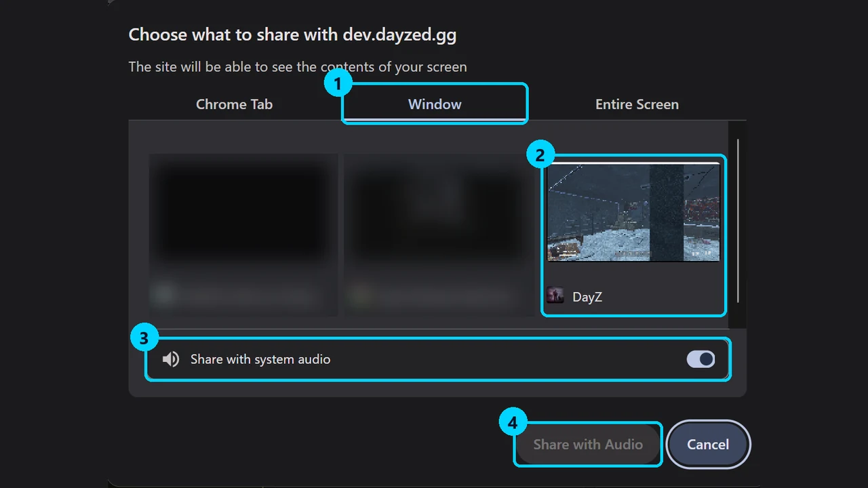Select the Entire Screen tab

pyautogui.click(x=637, y=104)
